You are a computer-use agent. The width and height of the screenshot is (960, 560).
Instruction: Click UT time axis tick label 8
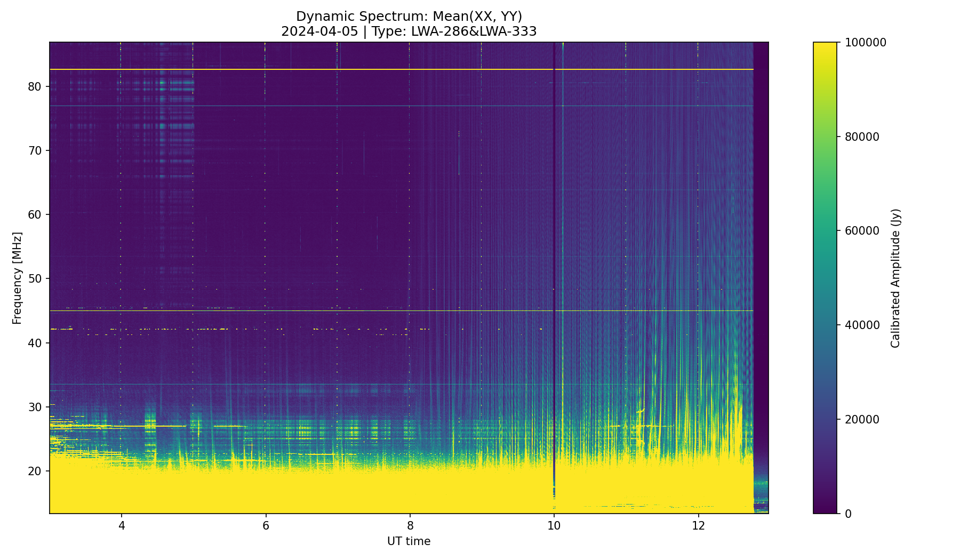click(x=410, y=525)
